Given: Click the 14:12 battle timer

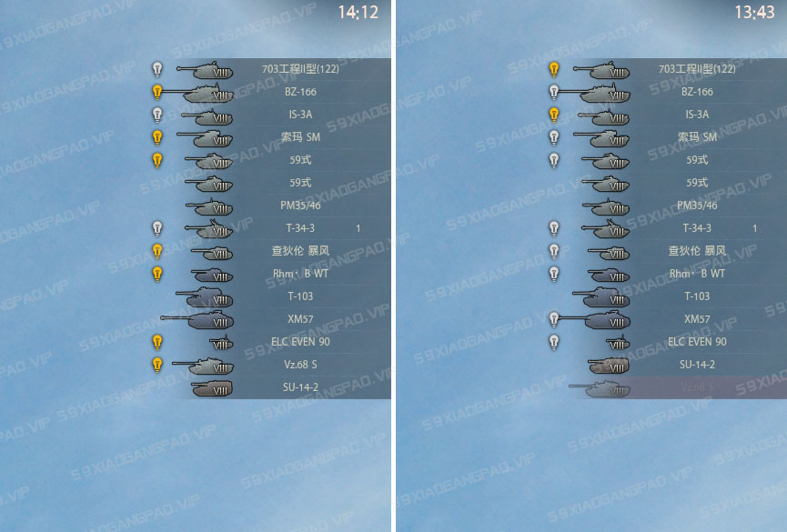Looking at the screenshot, I should coord(358,12).
